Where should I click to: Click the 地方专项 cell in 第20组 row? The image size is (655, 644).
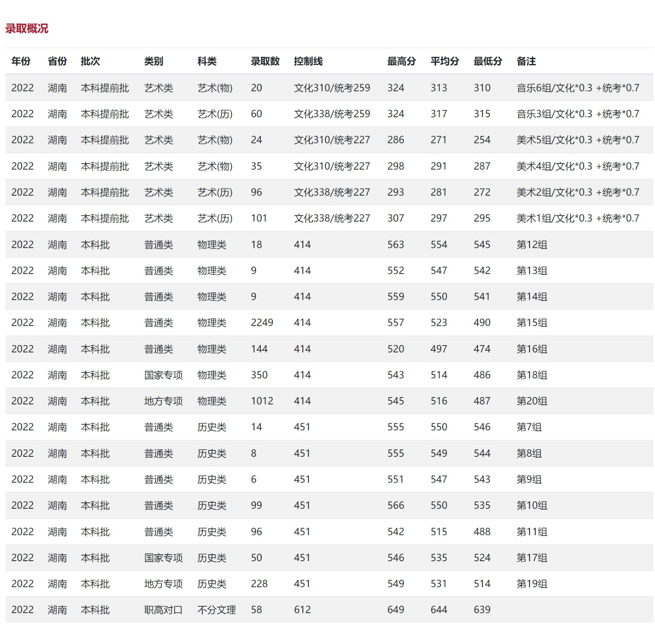pos(164,401)
